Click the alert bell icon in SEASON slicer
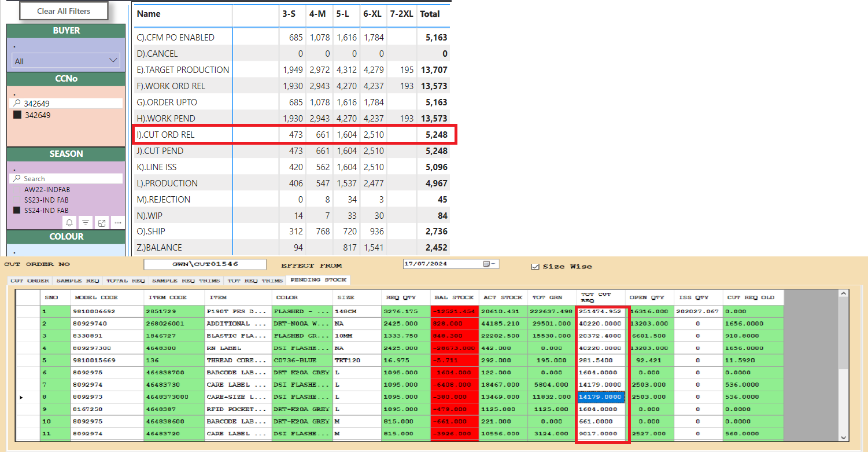This screenshot has width=868, height=452. (69, 223)
